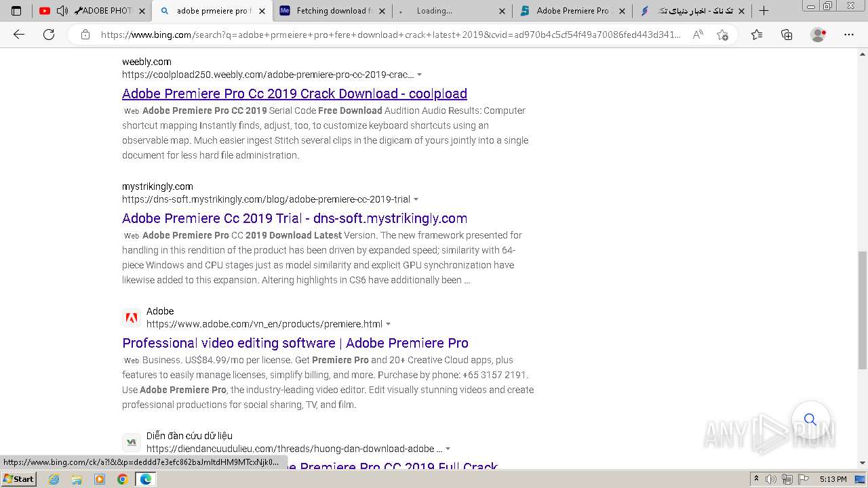Activate the Read aloud icon

698,35
